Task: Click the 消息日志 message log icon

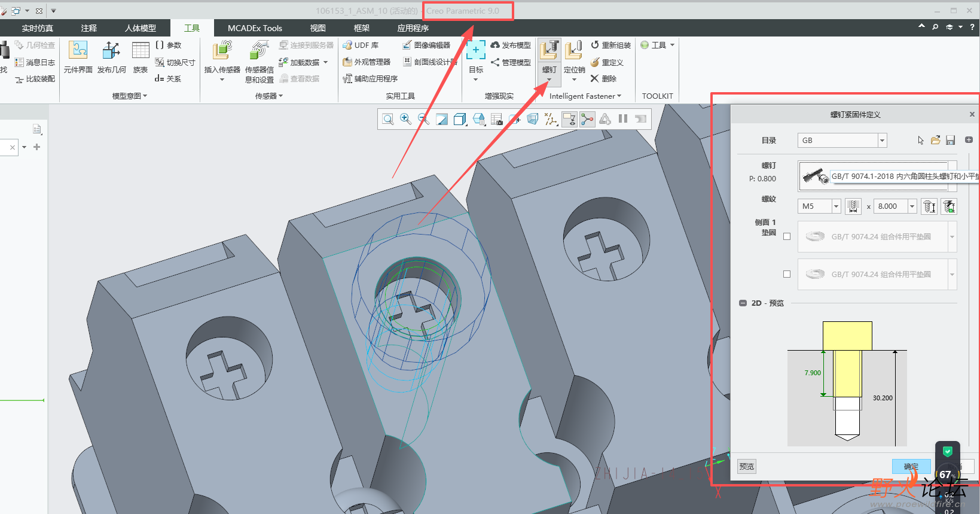Action: (35, 62)
